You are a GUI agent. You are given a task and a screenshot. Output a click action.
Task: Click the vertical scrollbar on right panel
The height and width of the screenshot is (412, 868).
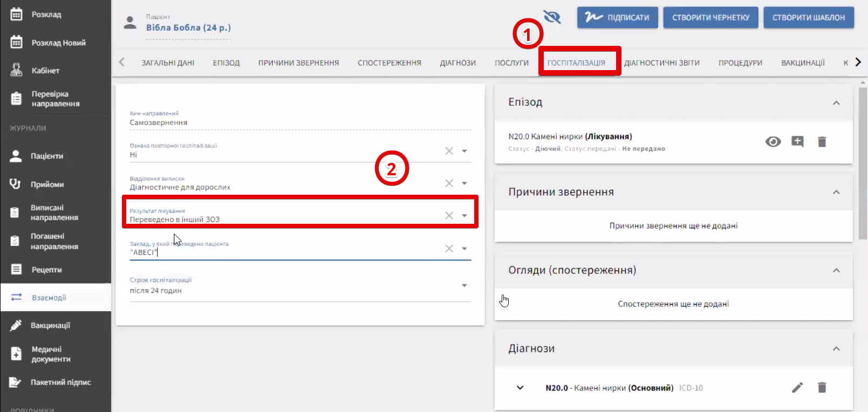point(863,162)
